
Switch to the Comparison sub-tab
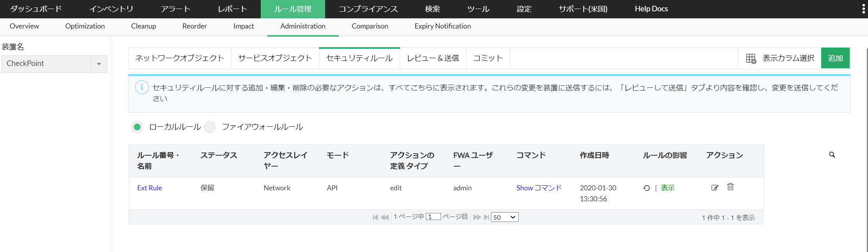coord(370,26)
